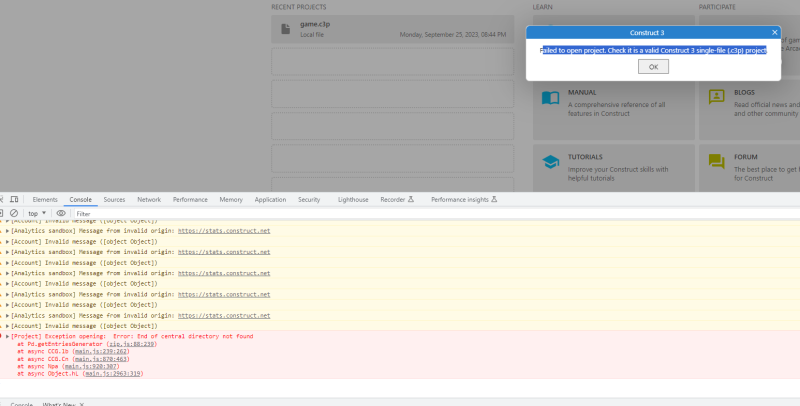Click the 'Improve your Construct skills' tutorials description

point(618,174)
